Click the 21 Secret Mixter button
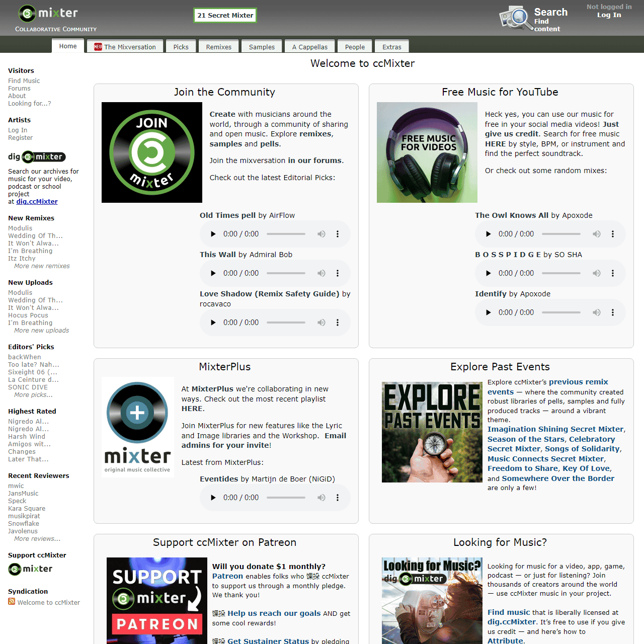 pos(225,16)
